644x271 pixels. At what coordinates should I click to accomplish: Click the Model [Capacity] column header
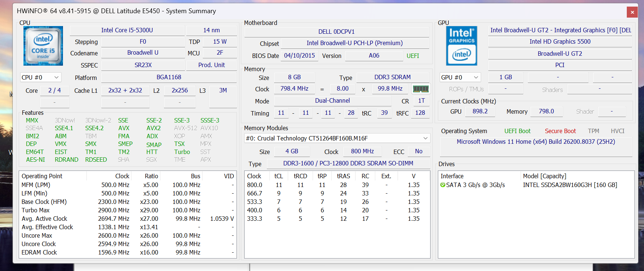(x=577, y=176)
